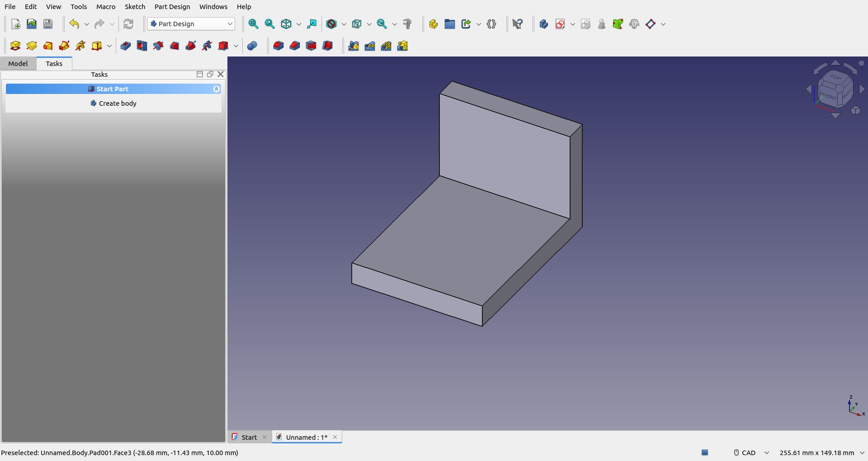
Task: Close the Unnamed : 1* document tab
Action: pyautogui.click(x=335, y=437)
